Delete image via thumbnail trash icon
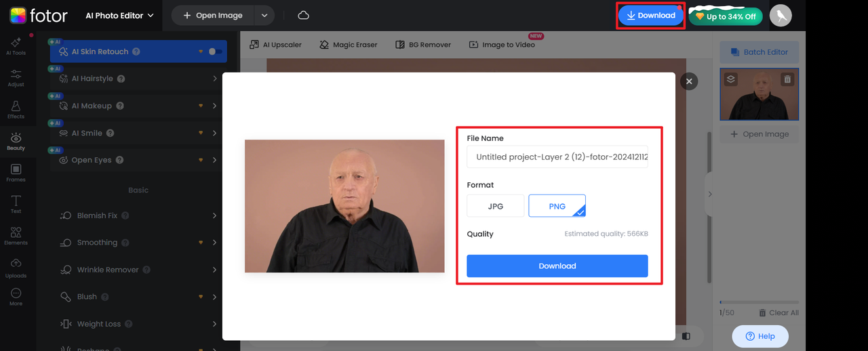Image resolution: width=868 pixels, height=351 pixels. tap(787, 79)
